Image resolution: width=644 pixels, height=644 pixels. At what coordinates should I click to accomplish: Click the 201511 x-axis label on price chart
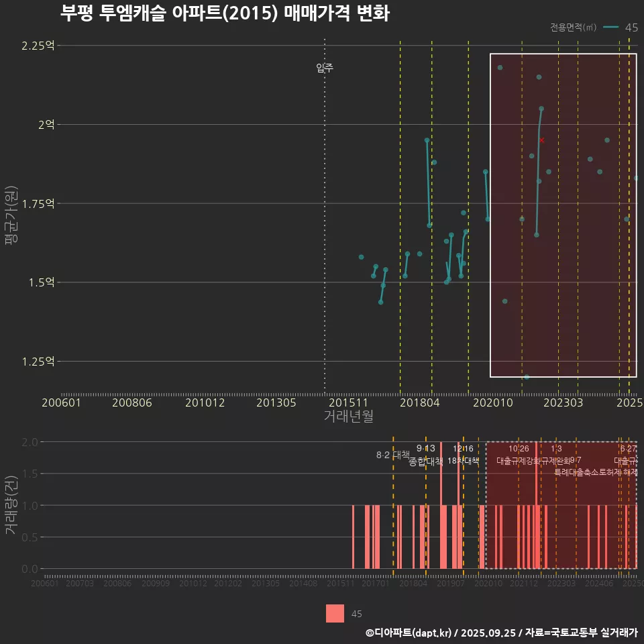click(347, 402)
